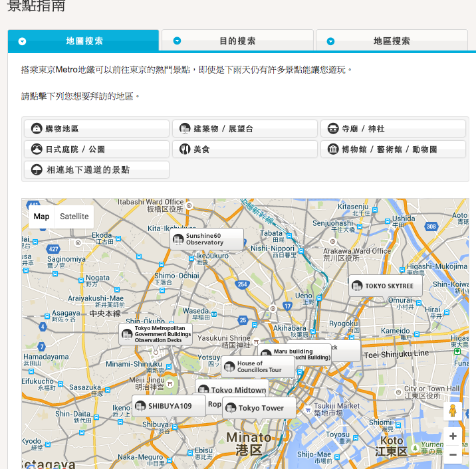Viewport: 476px width, 469px height.
Task: Select the 購物地區 category button
Action: point(96,129)
